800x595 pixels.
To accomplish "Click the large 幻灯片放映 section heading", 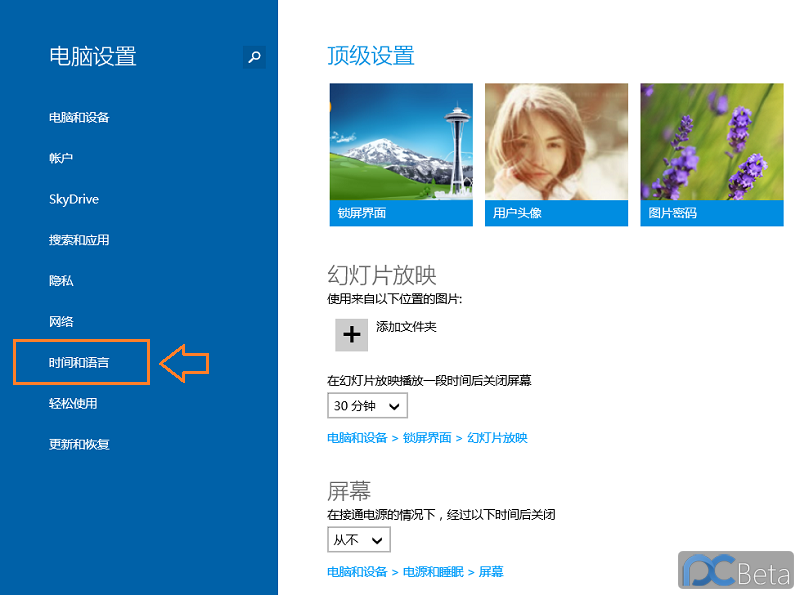I will 382,276.
